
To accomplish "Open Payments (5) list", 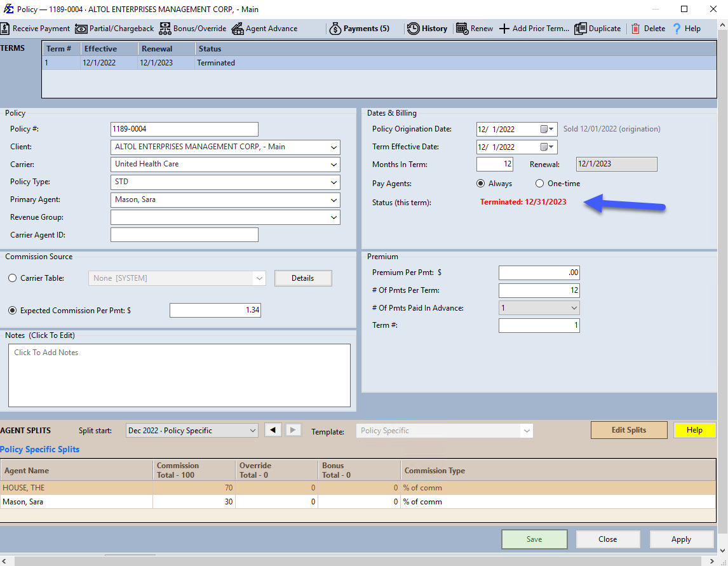I will pos(360,29).
